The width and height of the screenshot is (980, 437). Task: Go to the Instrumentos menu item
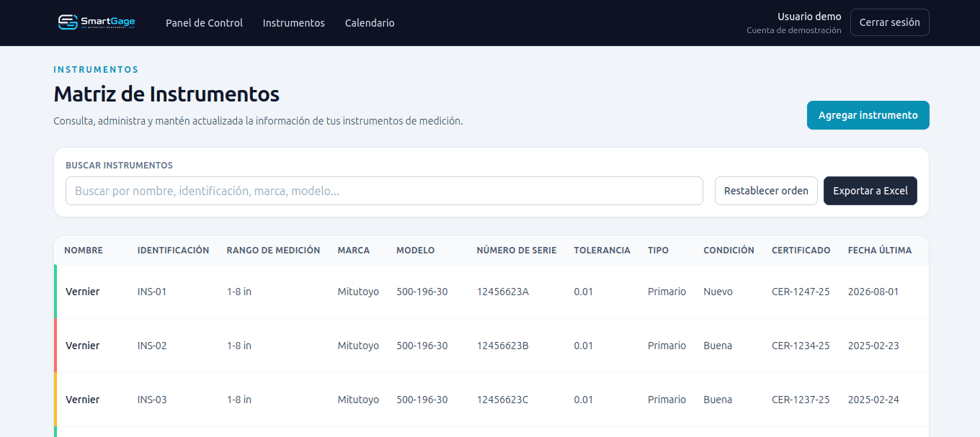pyautogui.click(x=293, y=23)
